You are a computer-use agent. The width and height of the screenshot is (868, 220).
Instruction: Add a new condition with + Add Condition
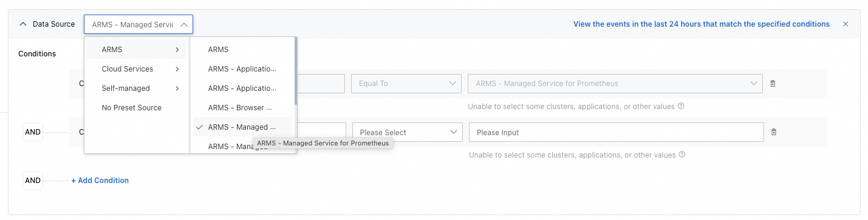coord(100,180)
